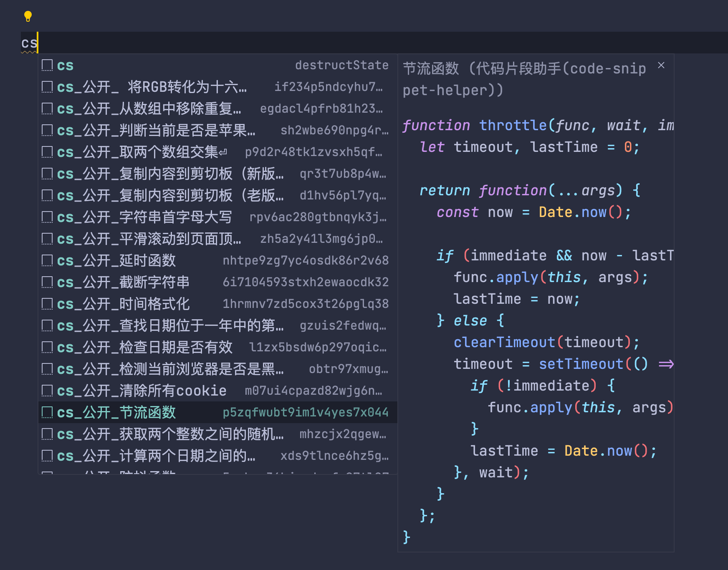Screen dimensions: 728x570
Task: Click the snippet icon for 计算两个日期之间的 entry
Action: (x=47, y=456)
